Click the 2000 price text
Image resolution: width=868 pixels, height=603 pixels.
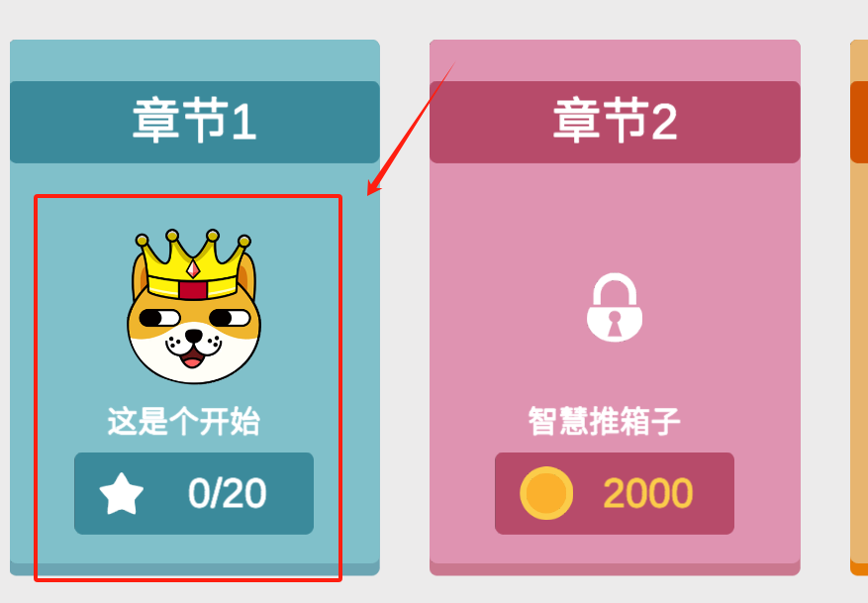click(x=647, y=493)
